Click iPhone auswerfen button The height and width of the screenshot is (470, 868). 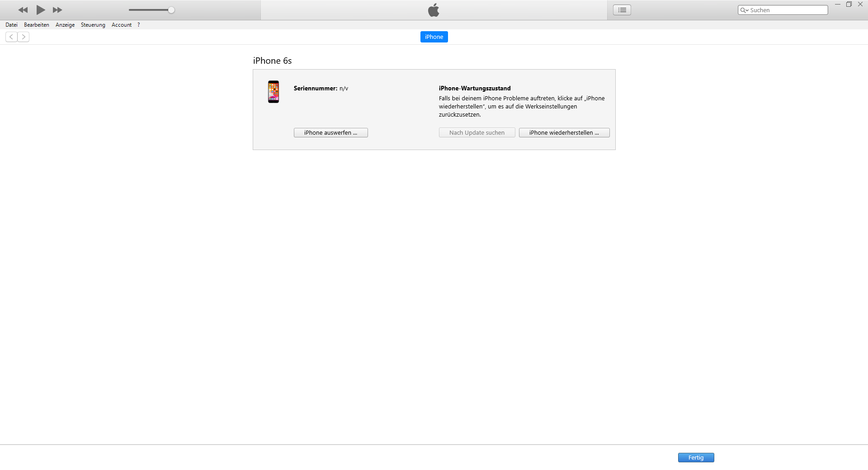[331, 133]
